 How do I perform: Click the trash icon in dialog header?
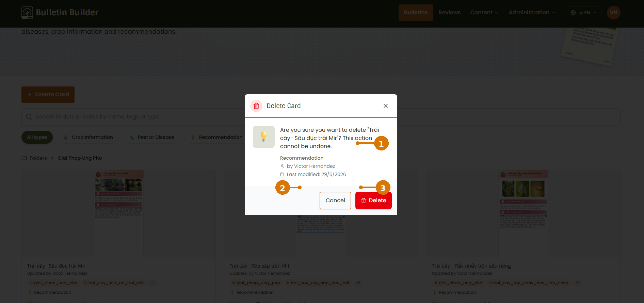point(256,106)
